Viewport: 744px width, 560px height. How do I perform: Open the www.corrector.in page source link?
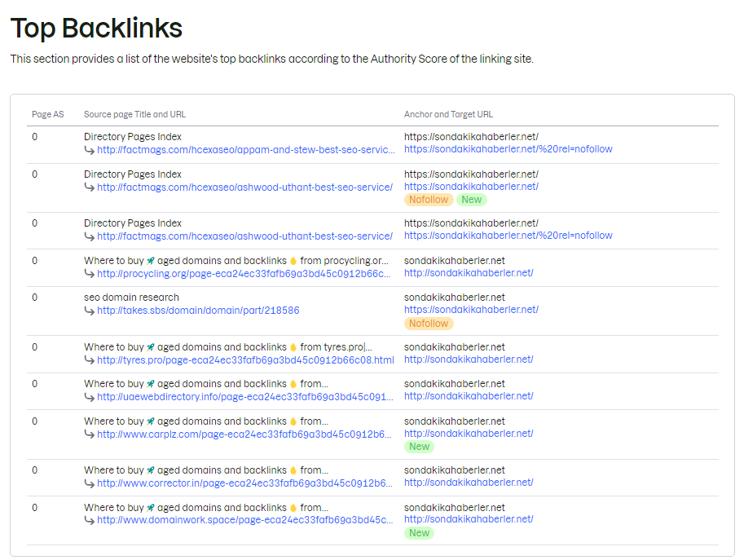(x=244, y=483)
